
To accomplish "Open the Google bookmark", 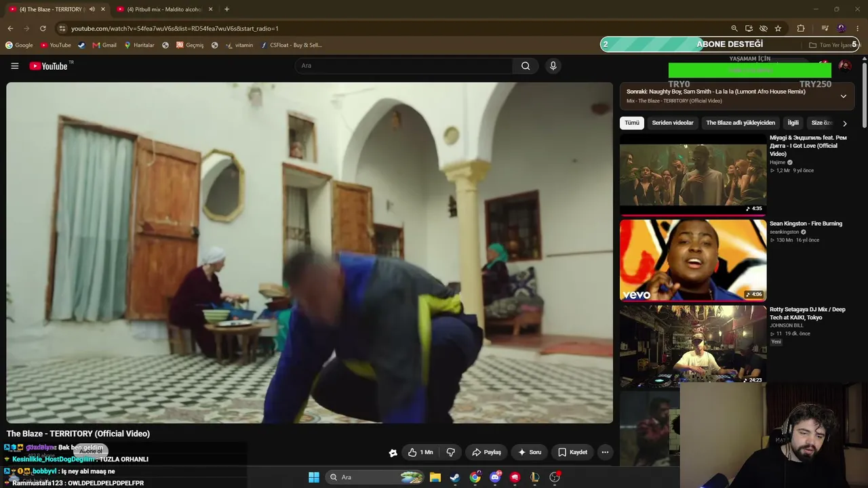I will pos(19,45).
